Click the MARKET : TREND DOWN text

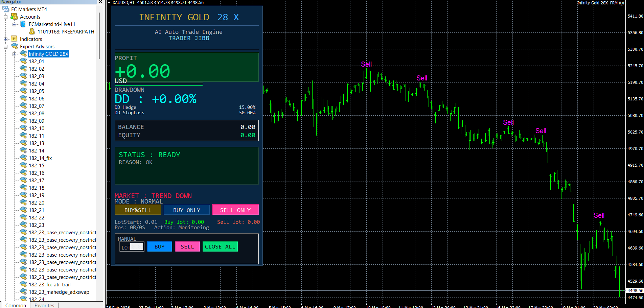pos(153,196)
